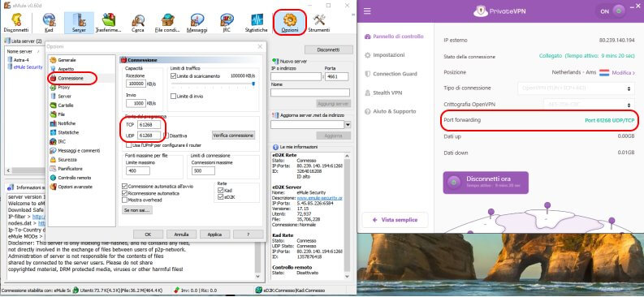The image size is (644, 297).
Task: Select Sicurezza in the options list
Action: tap(67, 160)
